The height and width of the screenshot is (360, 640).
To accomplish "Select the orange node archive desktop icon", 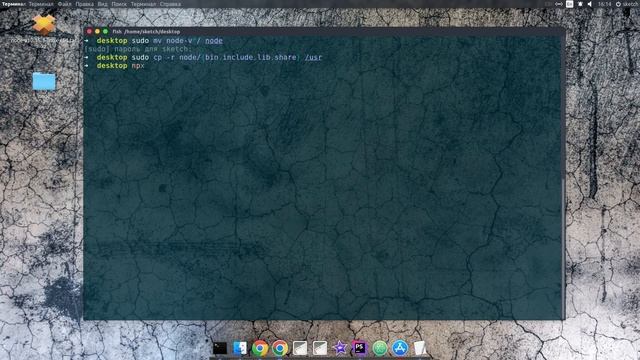I will [44, 24].
